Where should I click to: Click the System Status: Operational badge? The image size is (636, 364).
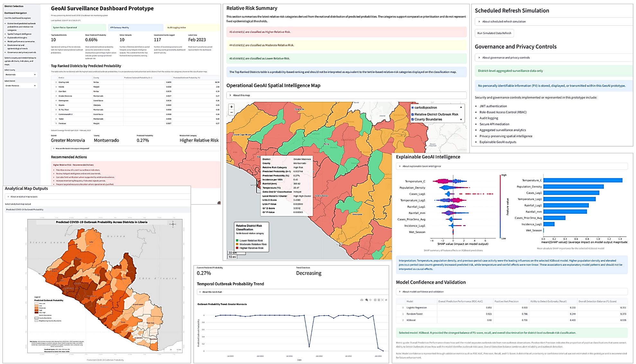point(78,28)
